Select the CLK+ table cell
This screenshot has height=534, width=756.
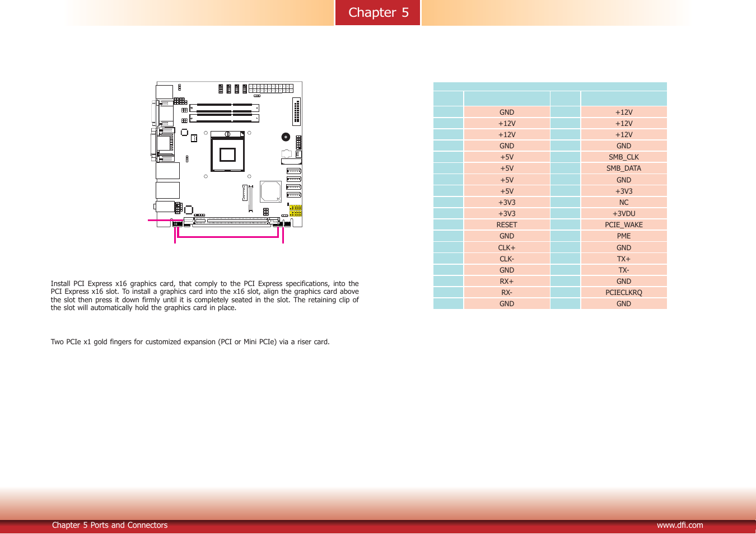(507, 248)
